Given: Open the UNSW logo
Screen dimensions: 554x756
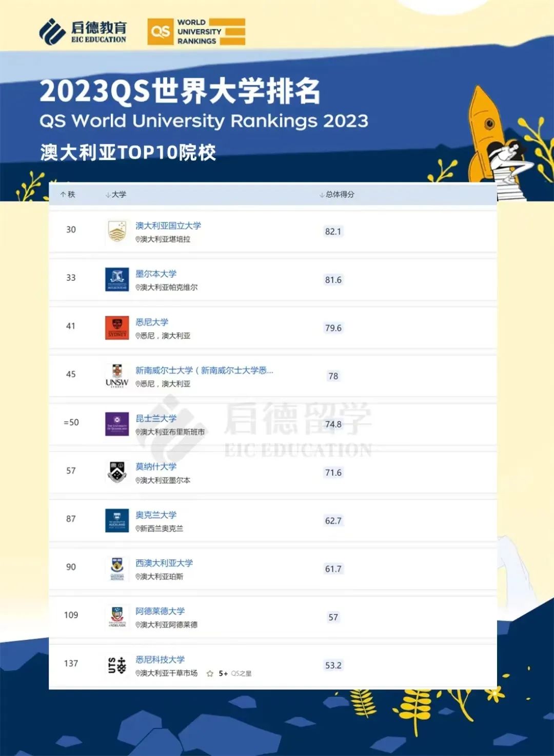Looking at the screenshot, I should coord(117,376).
